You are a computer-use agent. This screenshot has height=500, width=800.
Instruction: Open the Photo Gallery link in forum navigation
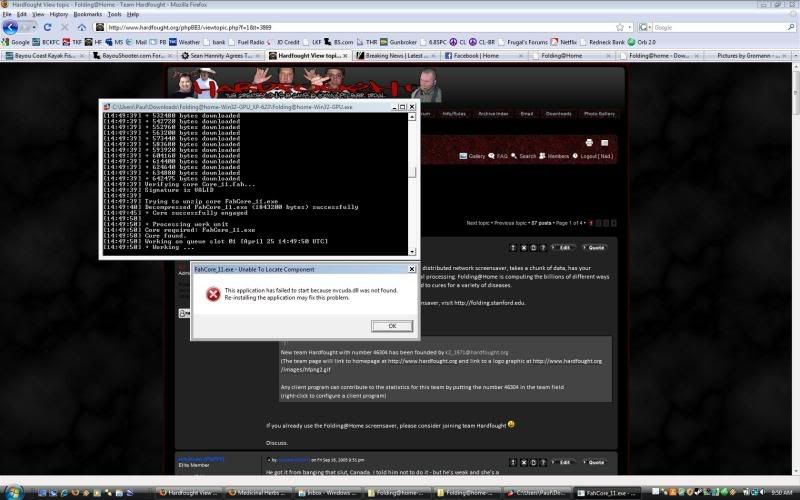pos(599,114)
